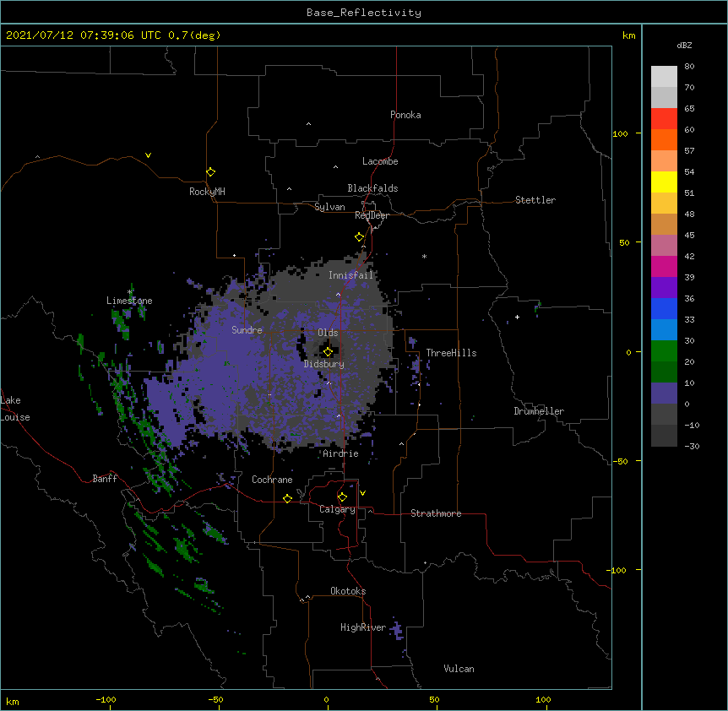Screen dimensions: 728x711
Task: Click the Banff label
Action: click(105, 479)
